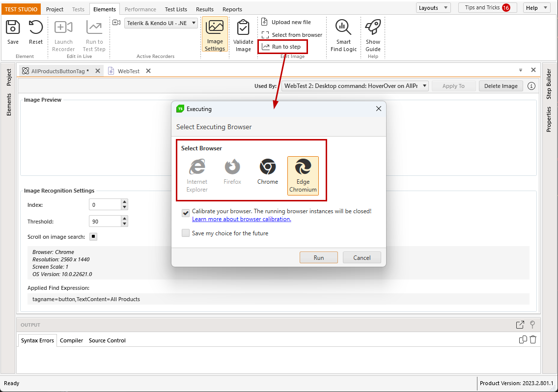Click the Run button in dialog

(318, 257)
